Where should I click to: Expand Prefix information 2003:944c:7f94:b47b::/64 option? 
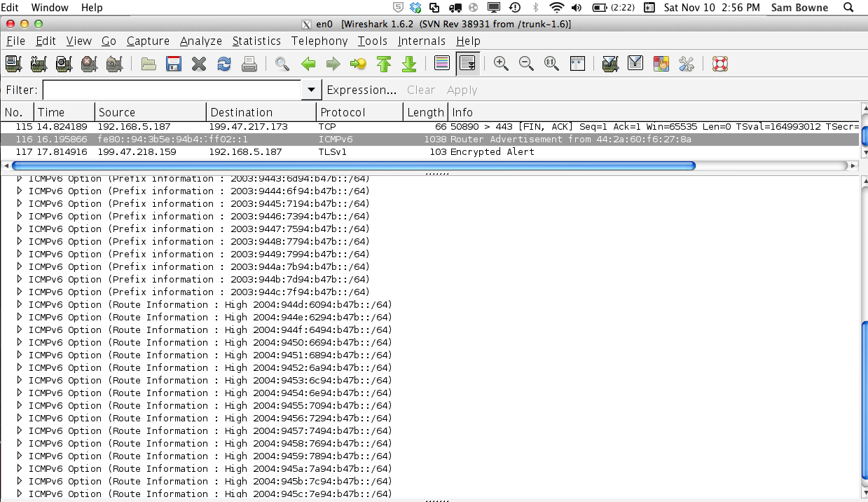[20, 292]
